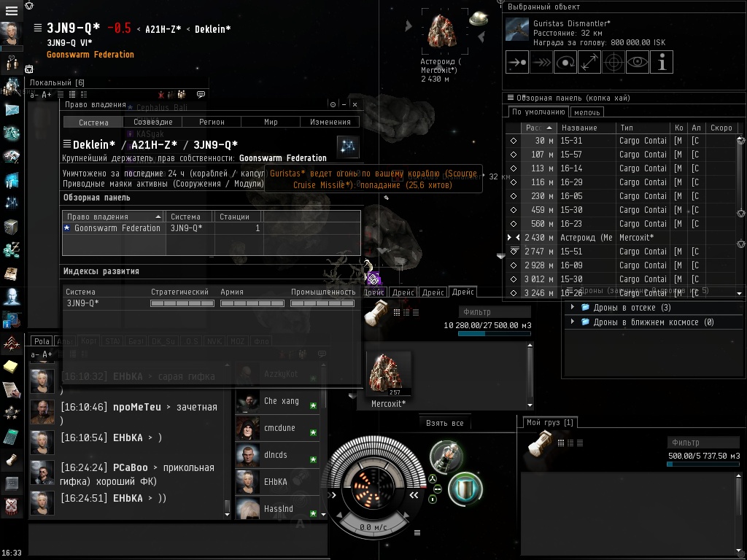The height and width of the screenshot is (560, 747).
Task: Click the 'Стратегический' index bar
Action: 182,303
